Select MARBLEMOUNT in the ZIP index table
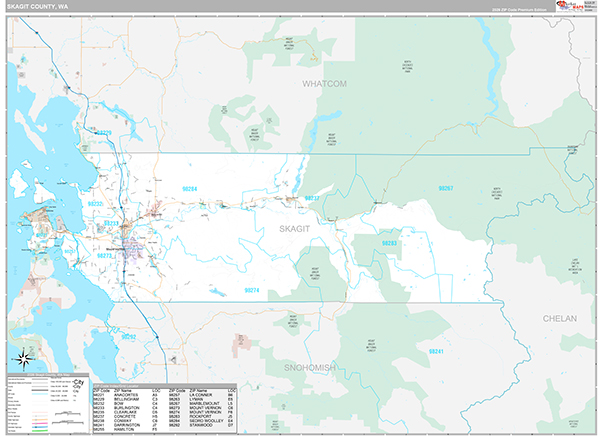Screen dimensions: 600x436 pyautogui.click(x=204, y=403)
